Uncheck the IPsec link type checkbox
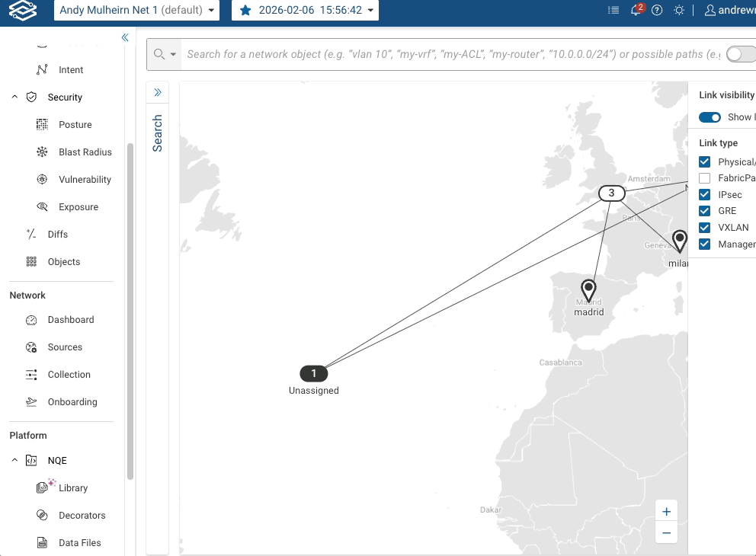Viewport: 756px width, 556px height. click(x=704, y=195)
